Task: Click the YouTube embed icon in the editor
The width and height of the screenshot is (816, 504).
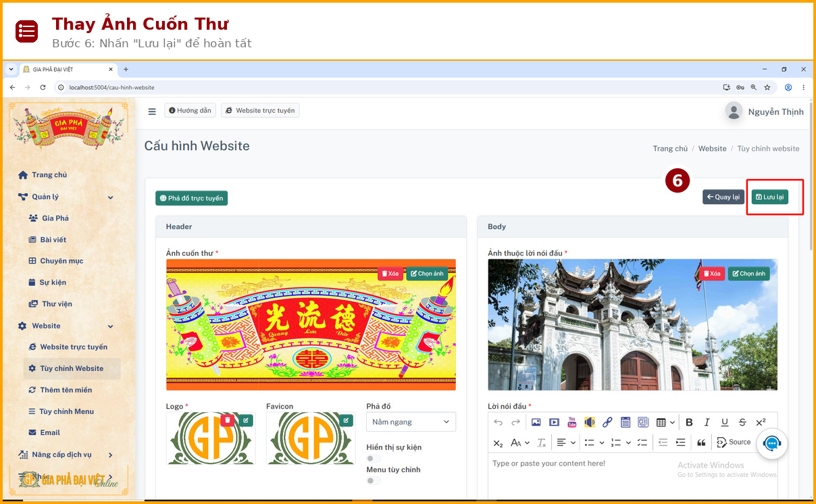Action: (572, 422)
